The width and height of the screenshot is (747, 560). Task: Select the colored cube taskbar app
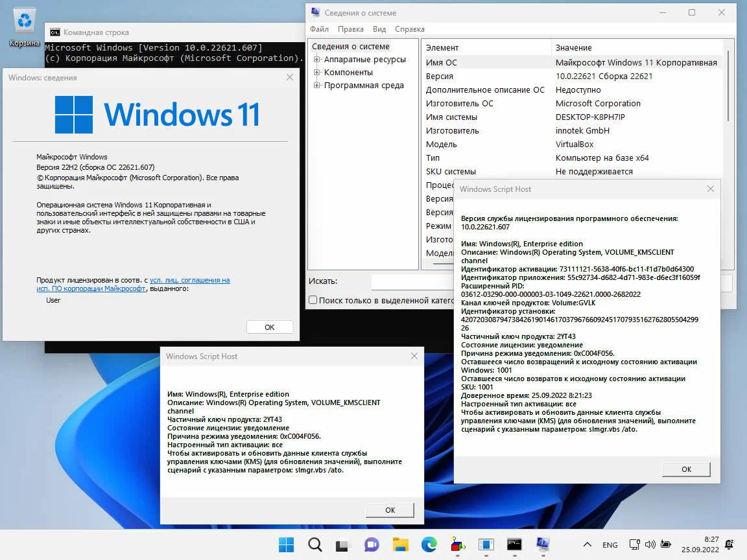click(x=457, y=544)
